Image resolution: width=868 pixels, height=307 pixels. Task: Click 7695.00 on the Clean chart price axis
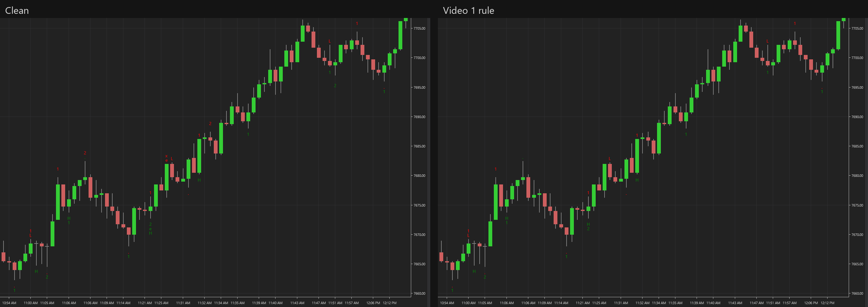419,88
